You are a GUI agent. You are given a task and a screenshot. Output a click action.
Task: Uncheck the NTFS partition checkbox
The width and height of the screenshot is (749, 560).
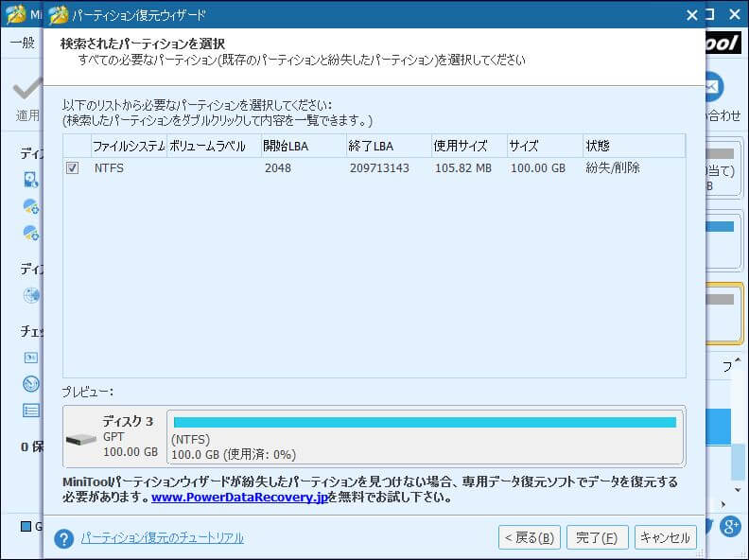point(72,167)
